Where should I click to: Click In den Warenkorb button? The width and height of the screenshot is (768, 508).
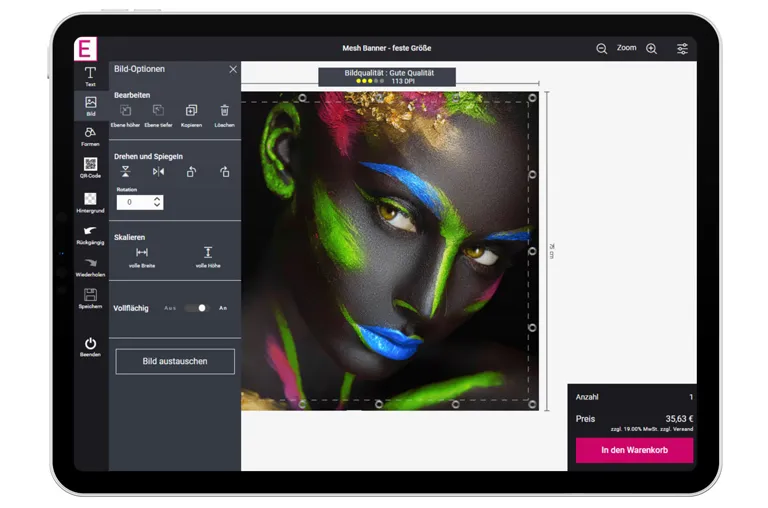633,450
